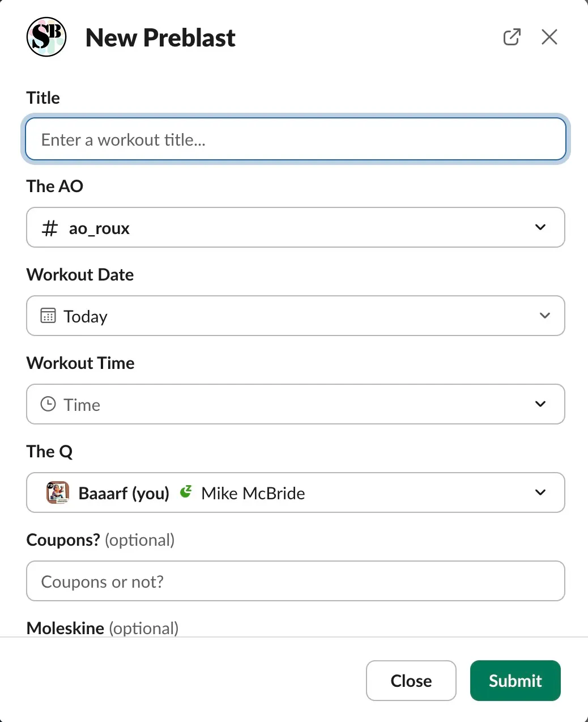Click the New Preblast heading

click(x=160, y=37)
